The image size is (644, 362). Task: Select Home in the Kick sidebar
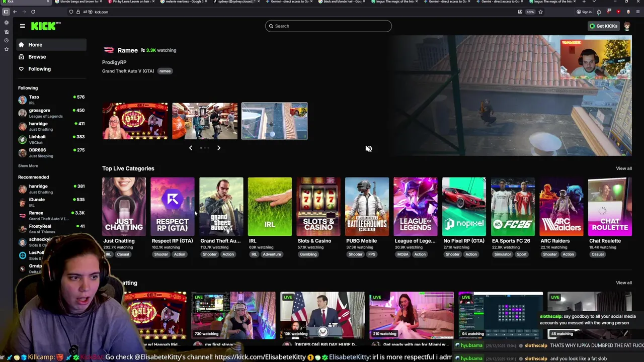point(50,45)
